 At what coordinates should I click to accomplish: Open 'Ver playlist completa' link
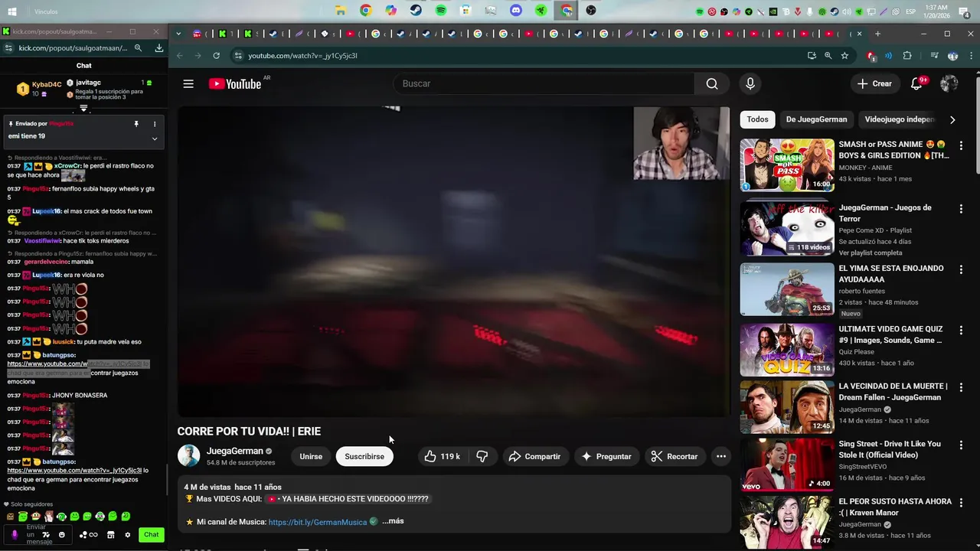871,253
